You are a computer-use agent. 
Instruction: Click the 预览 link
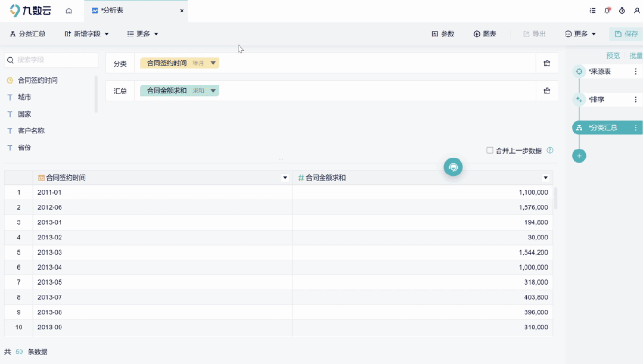pyautogui.click(x=613, y=56)
